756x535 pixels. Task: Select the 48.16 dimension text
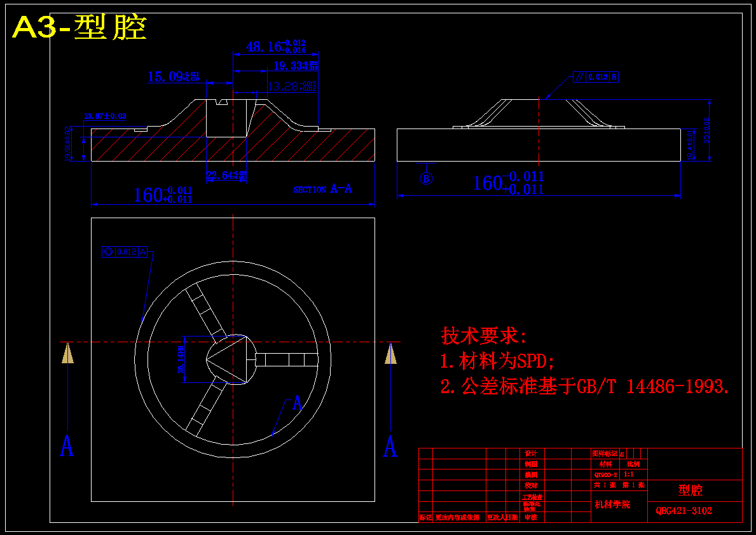[x=276, y=47]
